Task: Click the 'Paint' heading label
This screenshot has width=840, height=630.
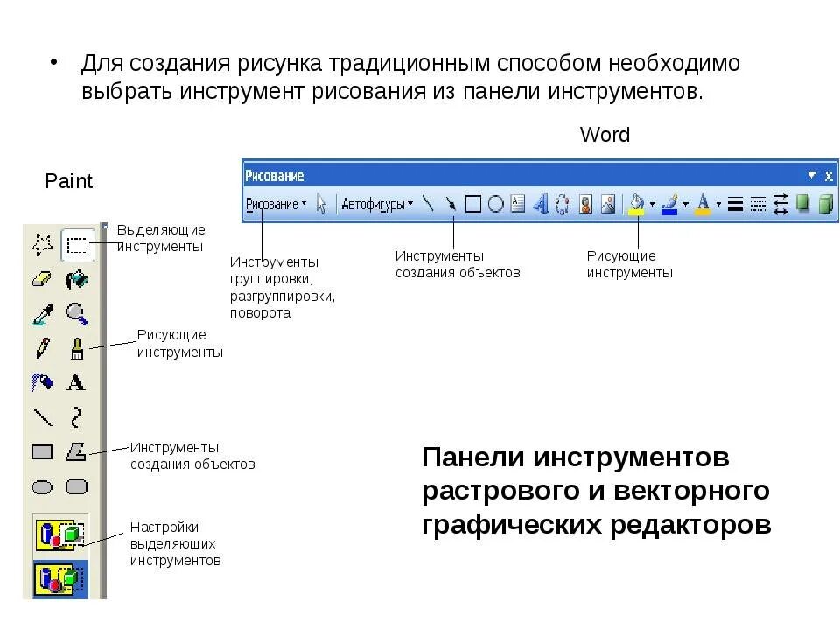Action: pos(68,181)
